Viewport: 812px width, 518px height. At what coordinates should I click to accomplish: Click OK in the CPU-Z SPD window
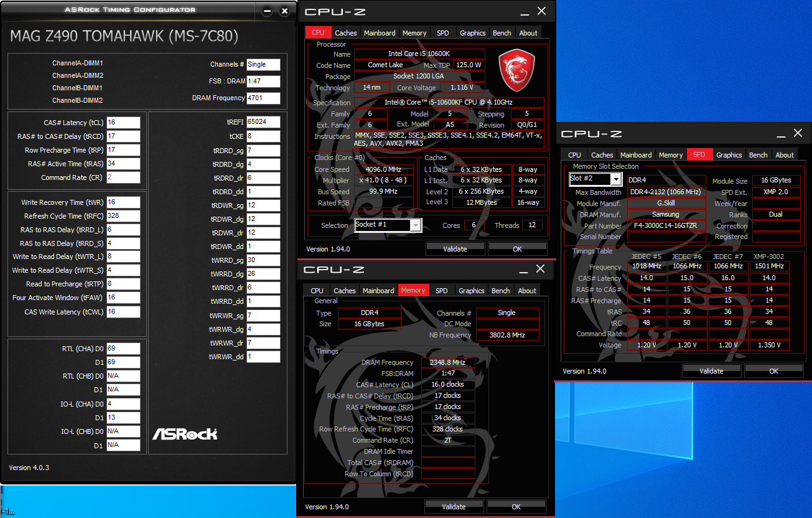[774, 371]
